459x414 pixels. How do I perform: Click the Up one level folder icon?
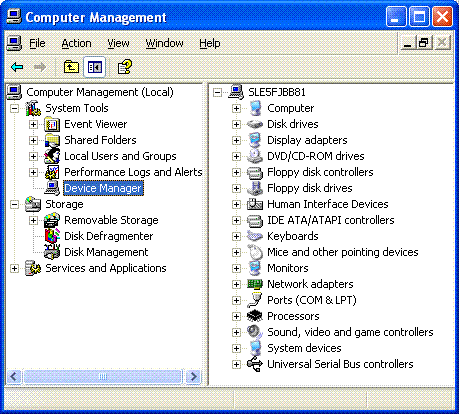click(71, 67)
